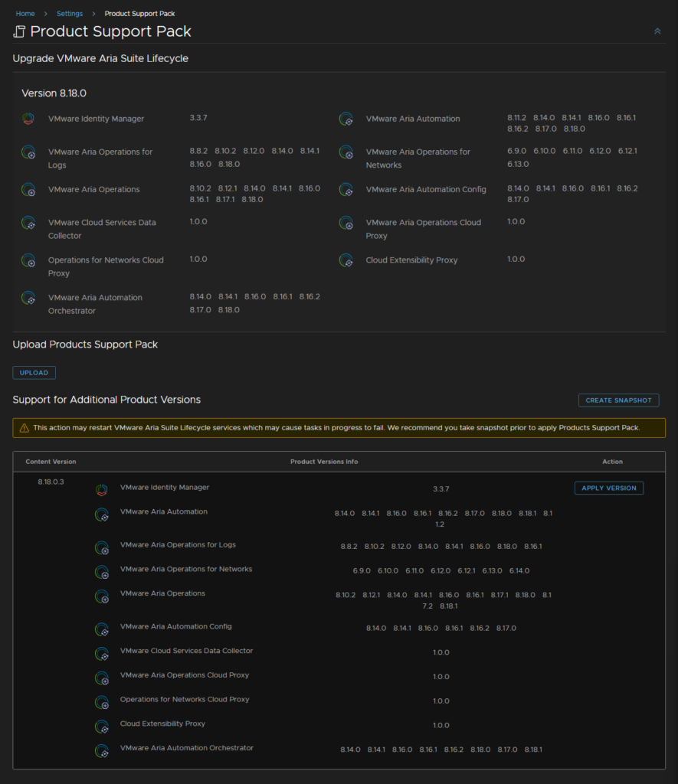
Task: Click Cloud Extensibility Proxy label in table
Action: [162, 724]
